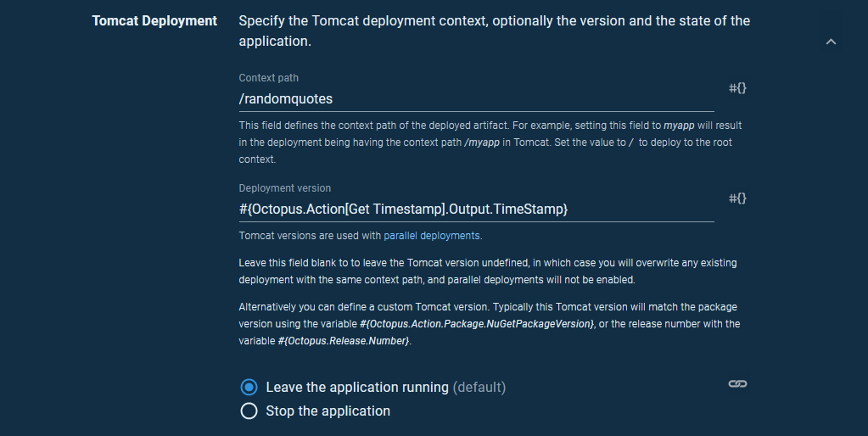This screenshot has height=436, width=868.
Task: Click the italic /myapp example path text
Action: click(x=481, y=143)
